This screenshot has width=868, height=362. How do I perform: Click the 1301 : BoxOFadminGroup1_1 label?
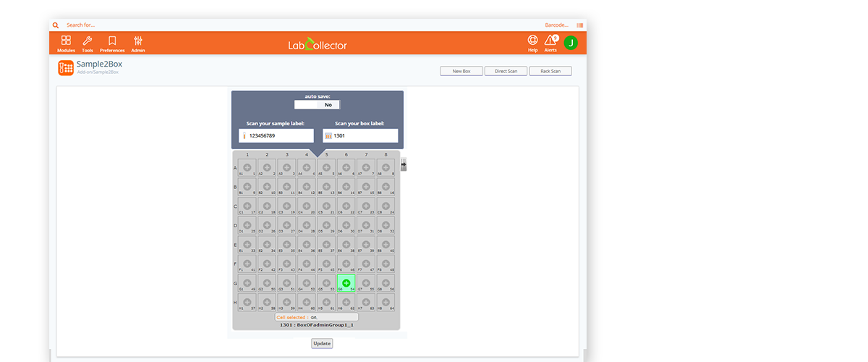click(x=317, y=325)
